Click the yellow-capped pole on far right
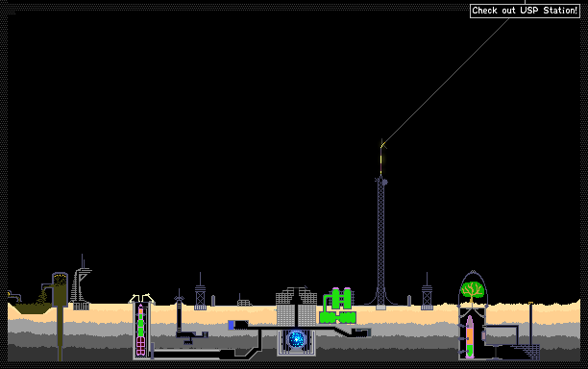The height and width of the screenshot is (369, 588). click(x=530, y=323)
